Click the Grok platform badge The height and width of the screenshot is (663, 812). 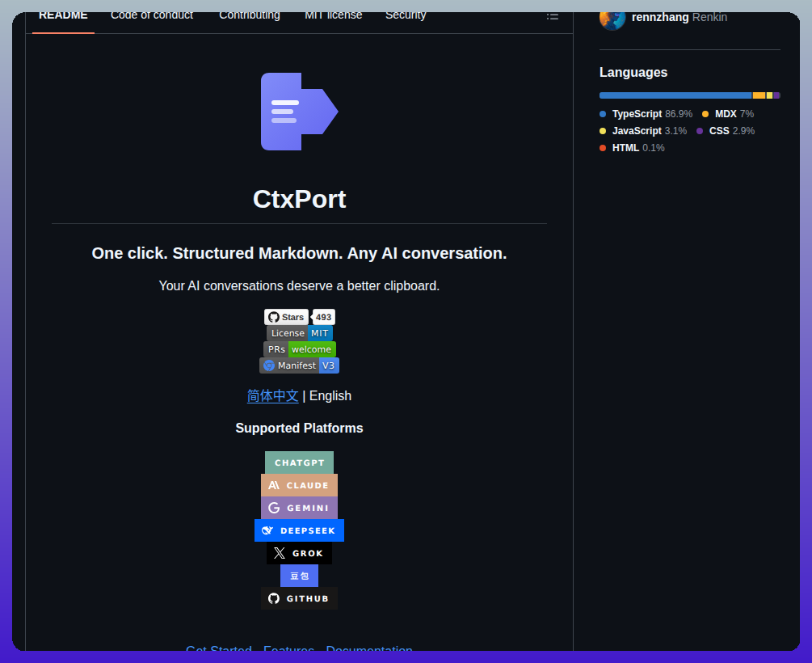(299, 553)
